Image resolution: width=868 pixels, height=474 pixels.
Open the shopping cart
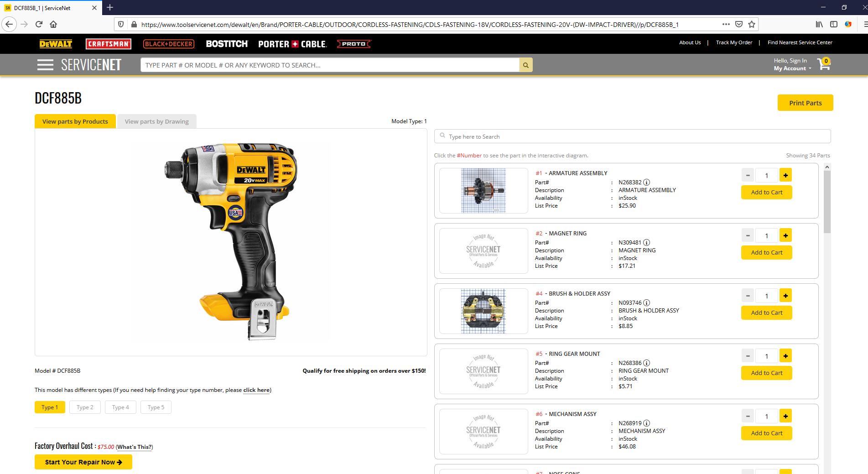824,64
